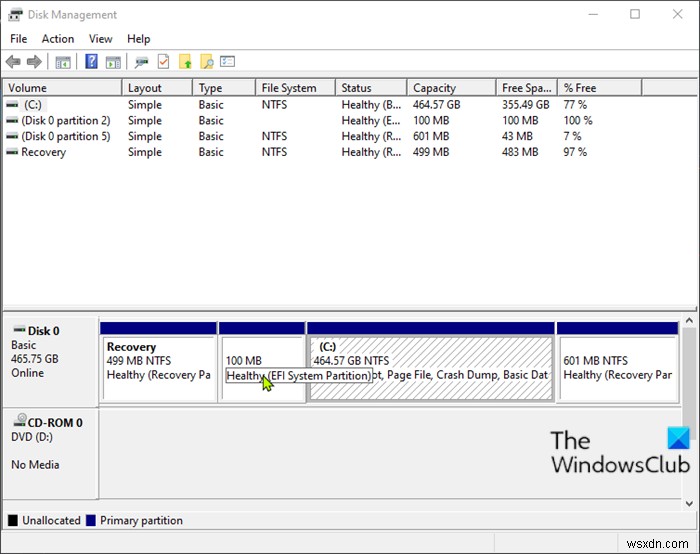The width and height of the screenshot is (700, 554).
Task: Click the Back arrow toolbar icon
Action: (x=13, y=62)
